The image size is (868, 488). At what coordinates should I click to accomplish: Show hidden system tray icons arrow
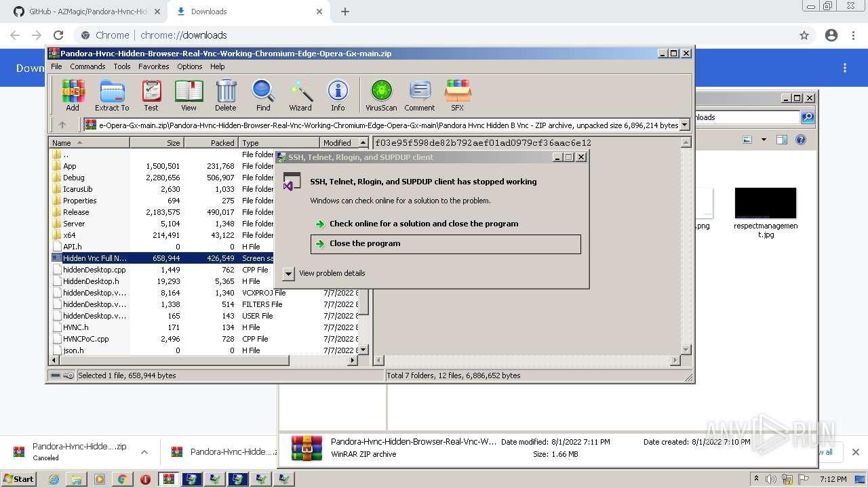click(x=756, y=479)
